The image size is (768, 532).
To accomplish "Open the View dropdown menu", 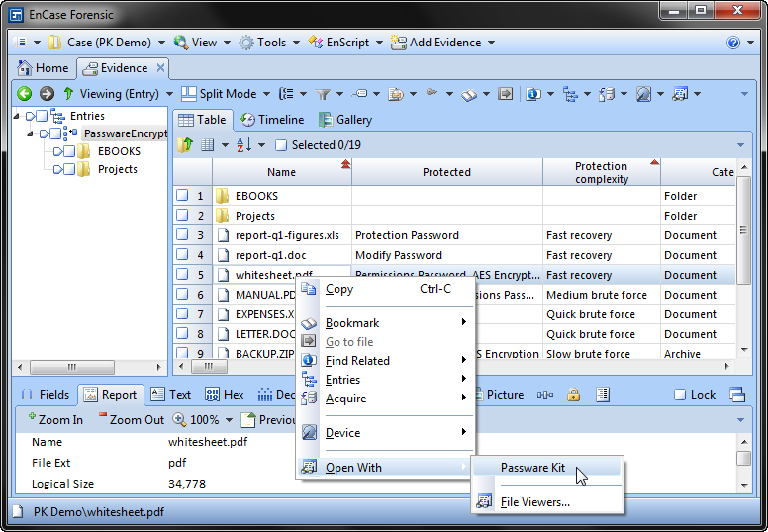I will point(227,43).
